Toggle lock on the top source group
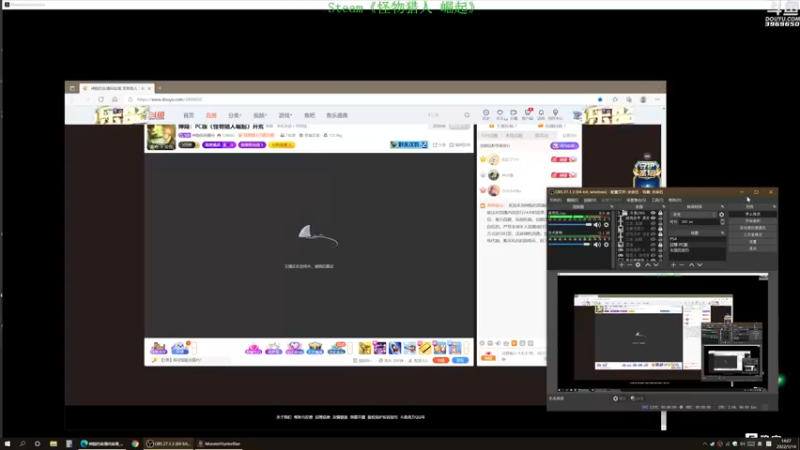 [660, 213]
